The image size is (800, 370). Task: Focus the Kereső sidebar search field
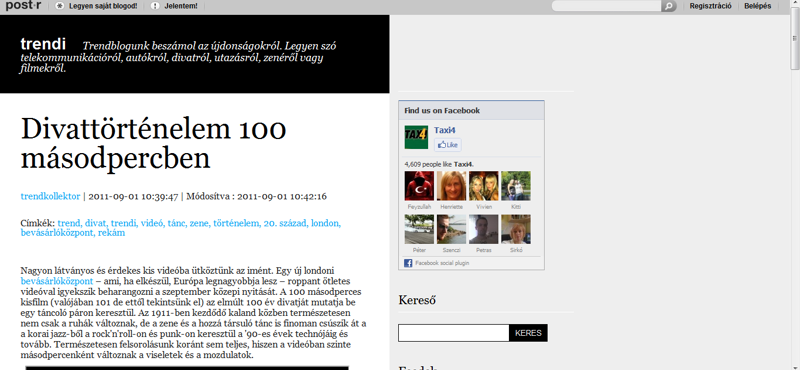[x=454, y=333]
